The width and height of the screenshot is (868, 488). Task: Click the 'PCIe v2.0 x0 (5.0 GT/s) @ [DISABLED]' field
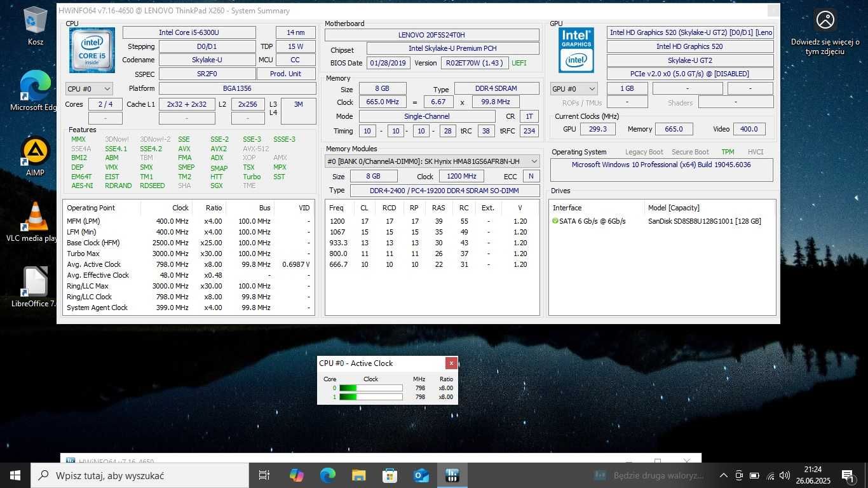pyautogui.click(x=690, y=74)
